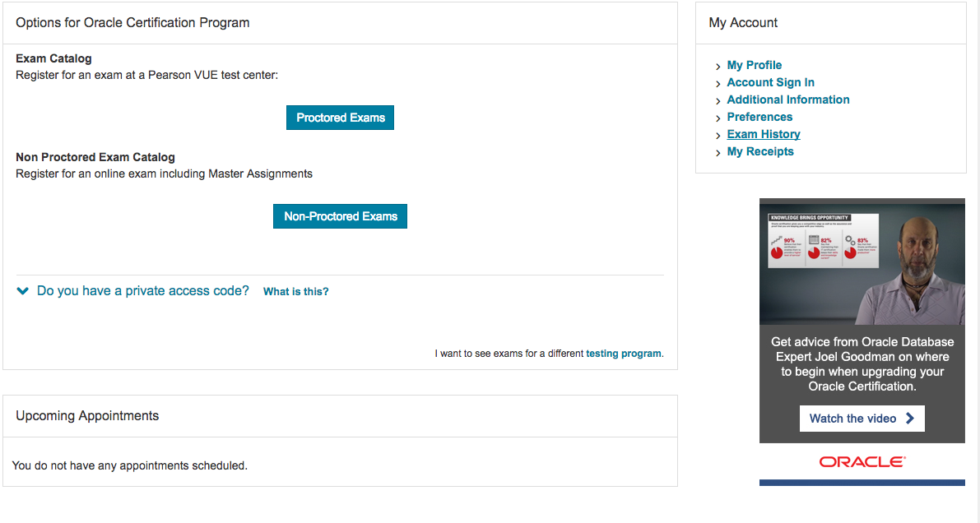Click the arrow bullet beside Preferences

click(718, 118)
